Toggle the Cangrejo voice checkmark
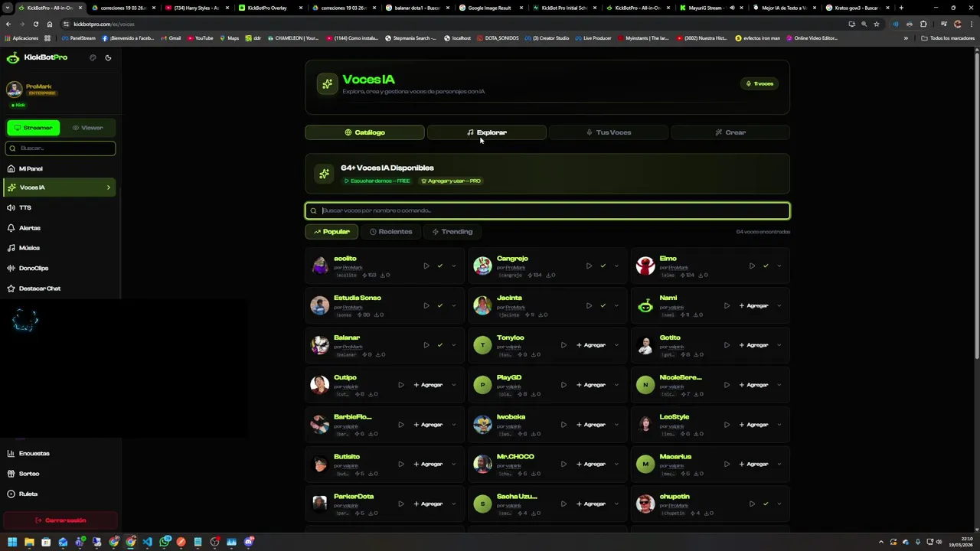 [x=603, y=266]
